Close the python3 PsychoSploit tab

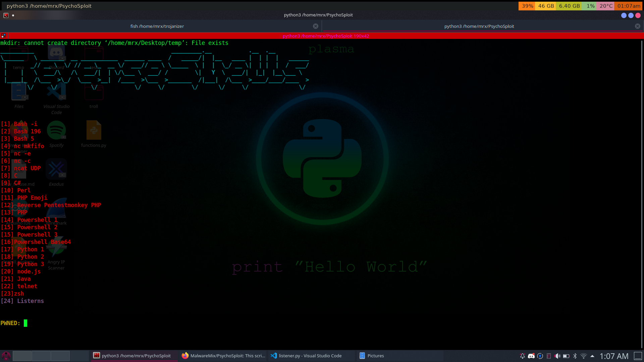click(x=637, y=26)
